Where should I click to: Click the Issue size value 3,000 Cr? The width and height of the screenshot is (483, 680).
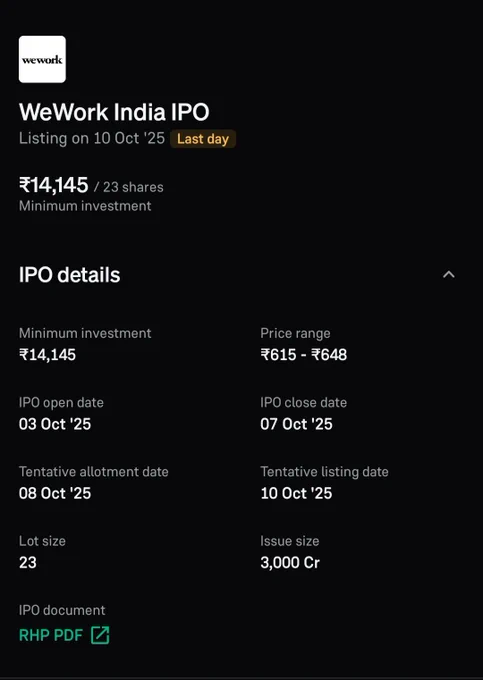pos(290,562)
